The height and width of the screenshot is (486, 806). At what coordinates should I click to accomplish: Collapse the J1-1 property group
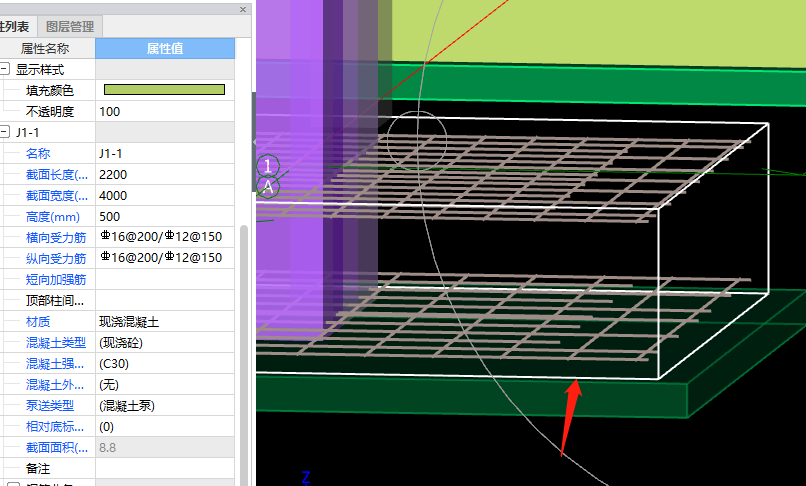(5, 132)
